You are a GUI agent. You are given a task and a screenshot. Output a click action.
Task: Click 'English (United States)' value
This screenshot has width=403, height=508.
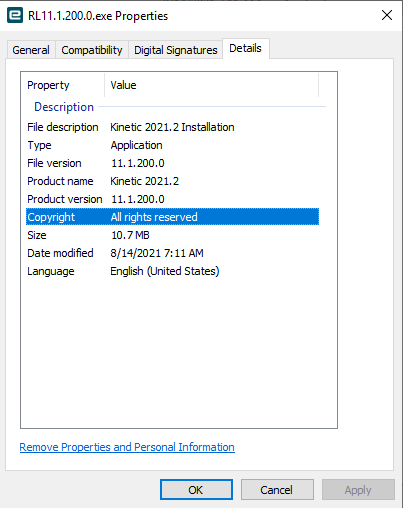165,271
